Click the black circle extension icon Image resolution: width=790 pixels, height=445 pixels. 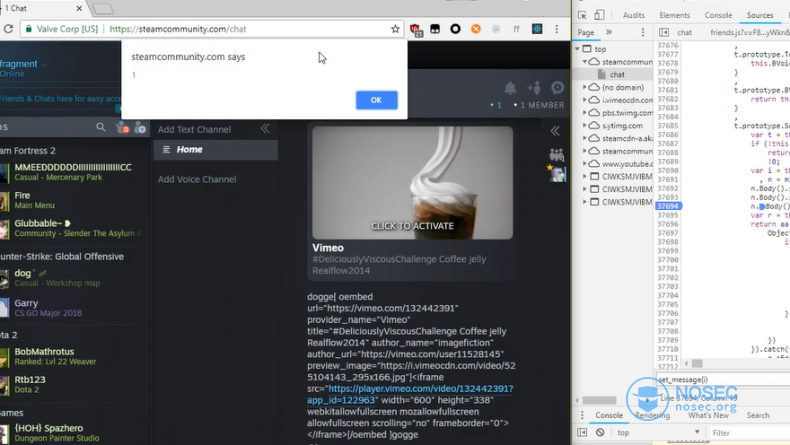coord(455,29)
